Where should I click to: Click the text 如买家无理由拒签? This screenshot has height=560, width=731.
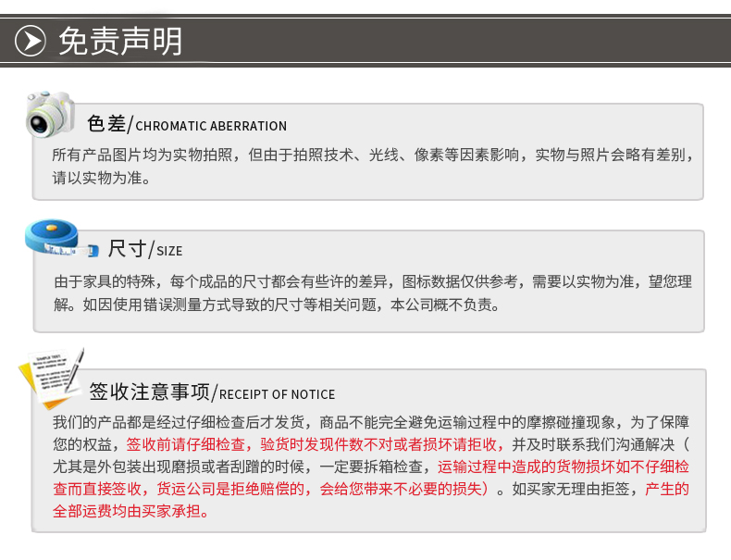pos(574,489)
